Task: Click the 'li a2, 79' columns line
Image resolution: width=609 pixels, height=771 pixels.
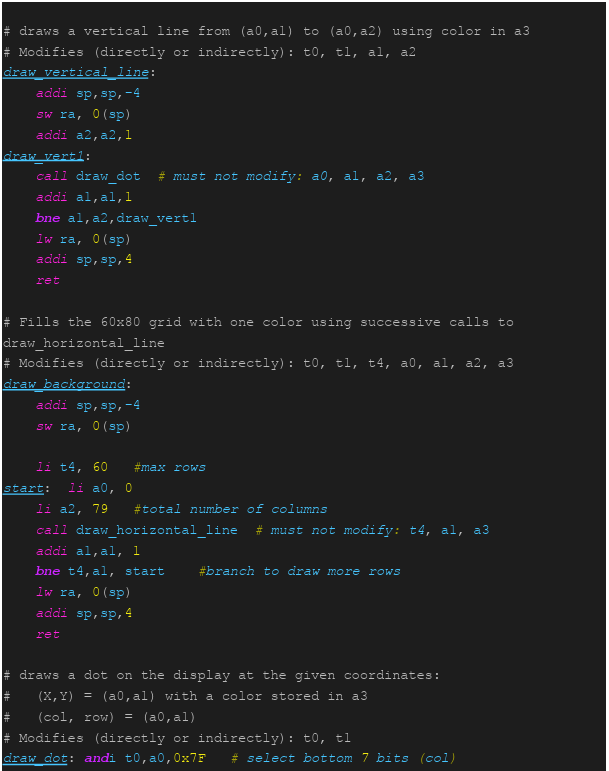Action: 72,509
